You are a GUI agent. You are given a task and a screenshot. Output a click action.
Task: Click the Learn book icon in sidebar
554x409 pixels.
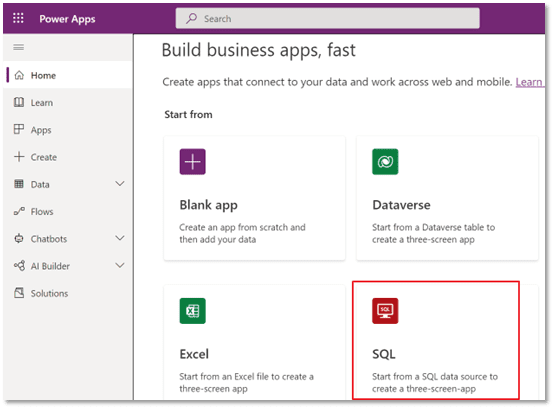[19, 102]
